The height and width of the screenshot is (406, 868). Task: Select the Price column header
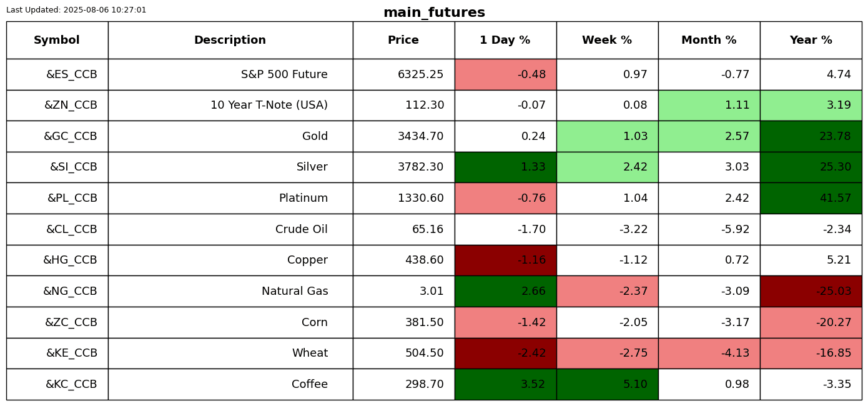click(403, 41)
